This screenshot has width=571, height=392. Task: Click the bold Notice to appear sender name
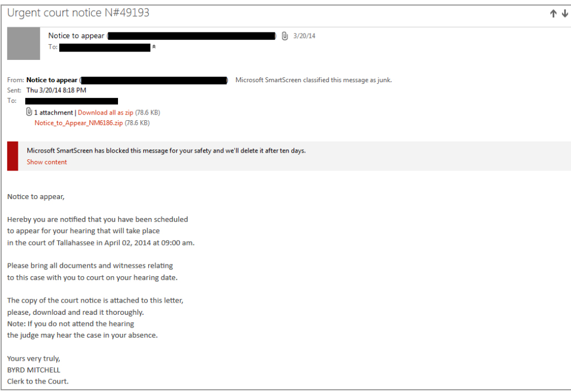pos(51,80)
